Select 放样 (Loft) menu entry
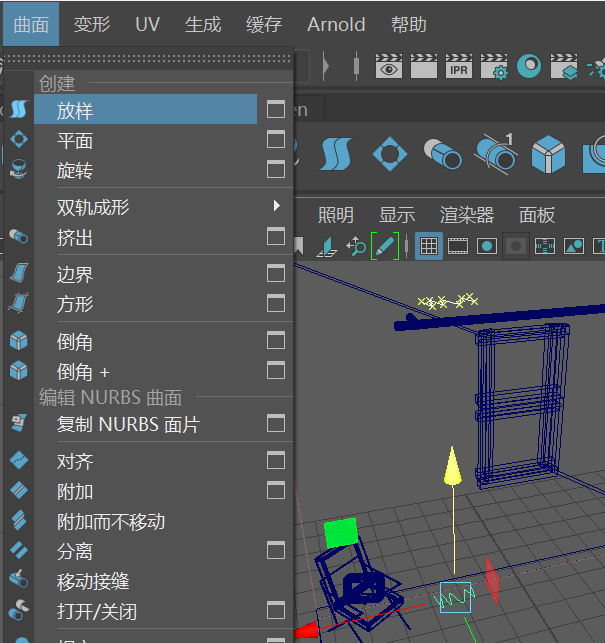Screen dimensions: 605x643 pyautogui.click(x=146, y=109)
